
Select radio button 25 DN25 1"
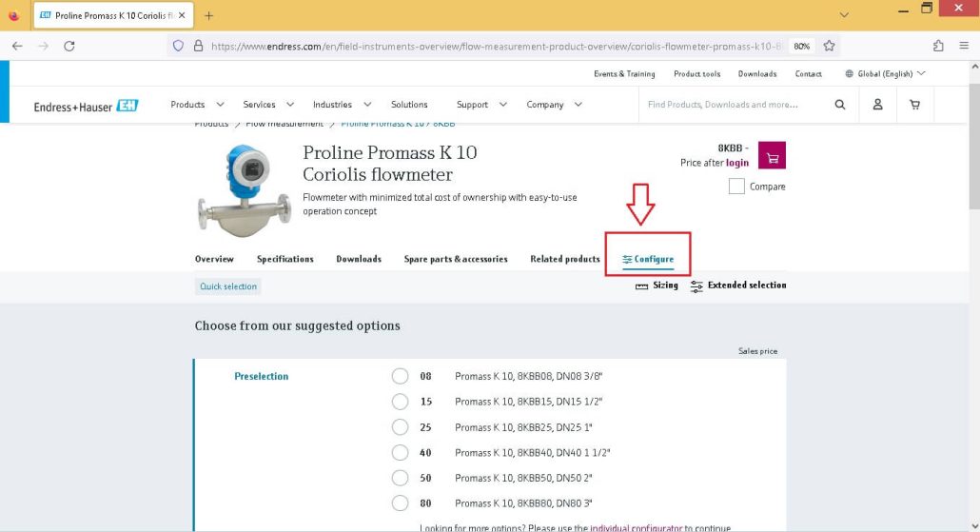[x=400, y=427]
